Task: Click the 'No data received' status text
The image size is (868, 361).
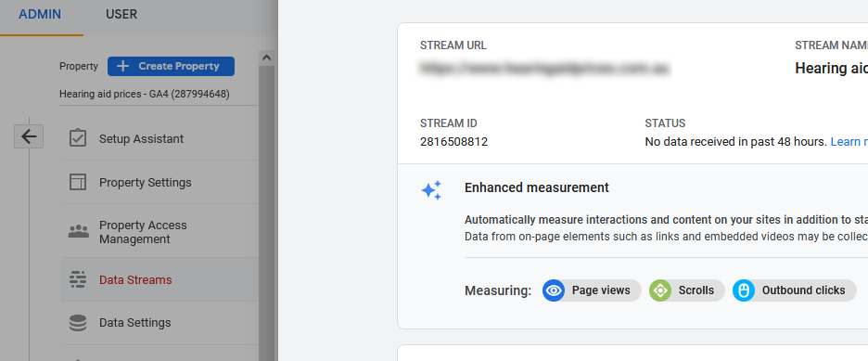Action: [736, 142]
